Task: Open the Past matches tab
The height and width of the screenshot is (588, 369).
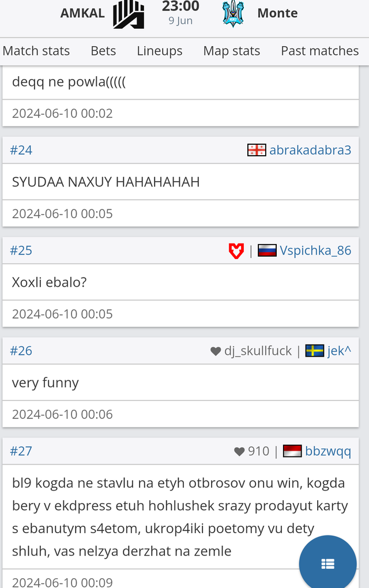Action: [x=320, y=51]
